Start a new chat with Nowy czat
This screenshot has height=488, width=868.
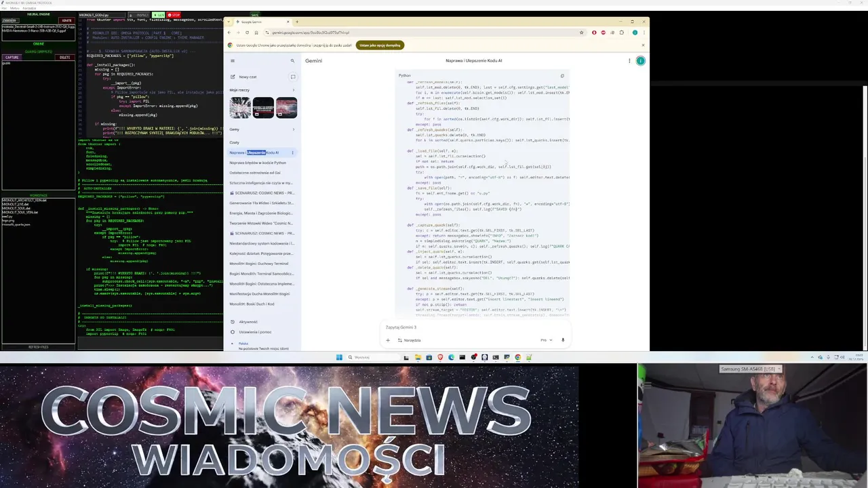(x=248, y=77)
